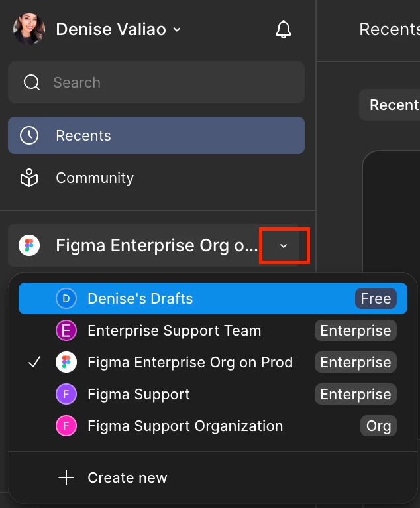420x508 pixels.
Task: Switch to Figma Support workspace
Action: coord(213,394)
